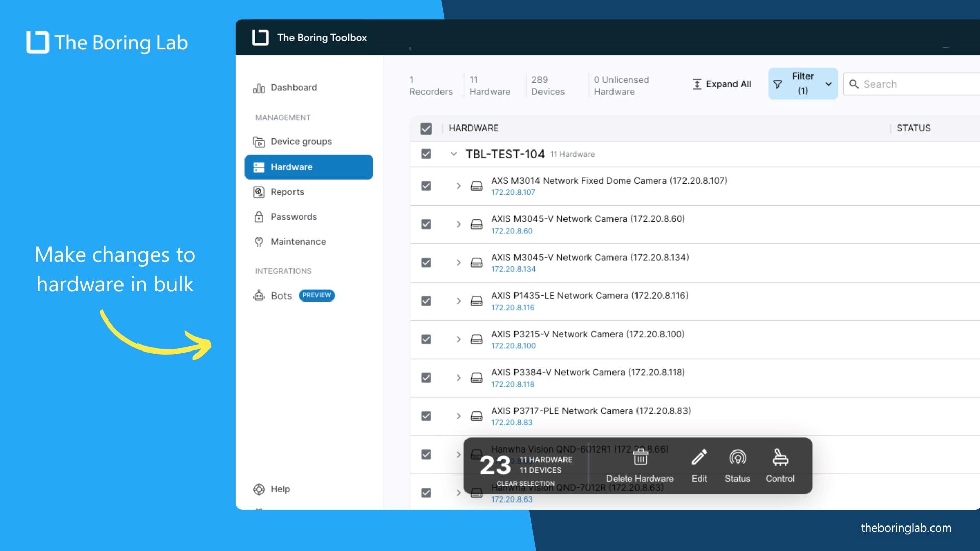Viewport: 980px width, 551px height.
Task: Toggle the top-level Hardware header checkbox
Action: (x=426, y=128)
